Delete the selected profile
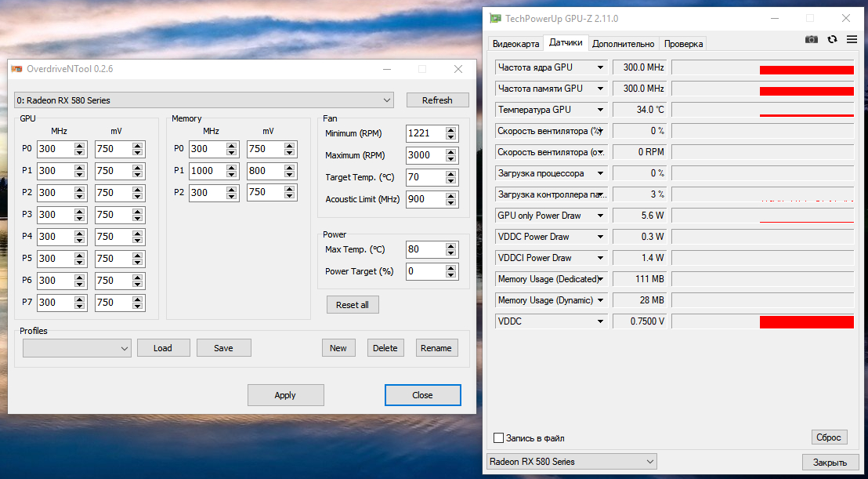The height and width of the screenshot is (479, 868). (385, 348)
